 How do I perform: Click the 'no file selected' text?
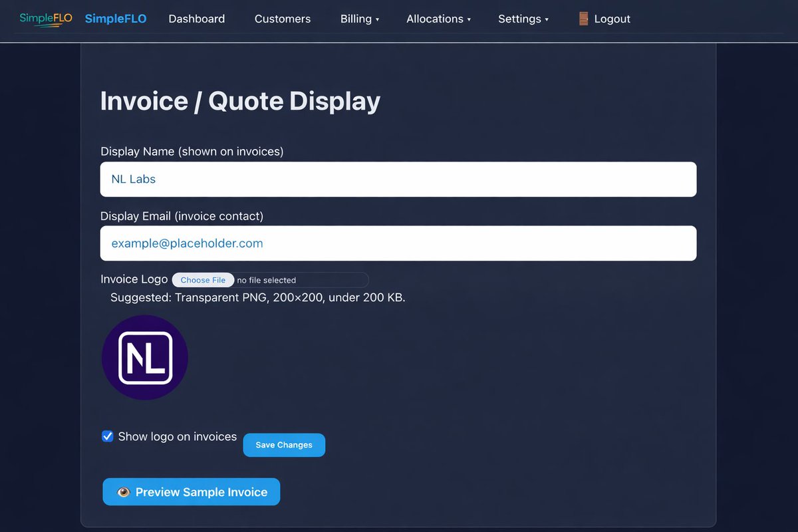click(267, 280)
